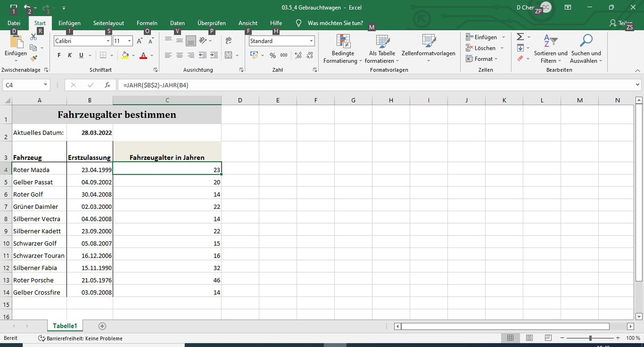Click the formula bar cancel X
Screen dimensions: 644x347
click(73, 85)
